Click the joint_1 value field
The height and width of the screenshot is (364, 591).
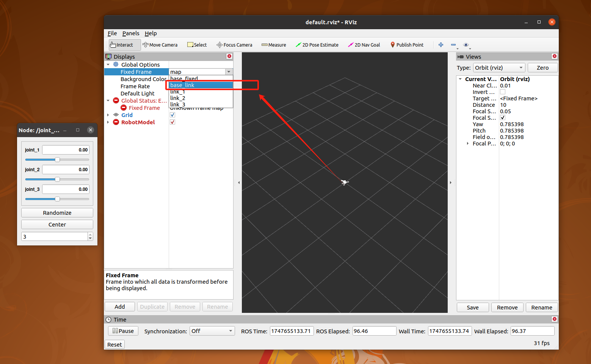(66, 150)
